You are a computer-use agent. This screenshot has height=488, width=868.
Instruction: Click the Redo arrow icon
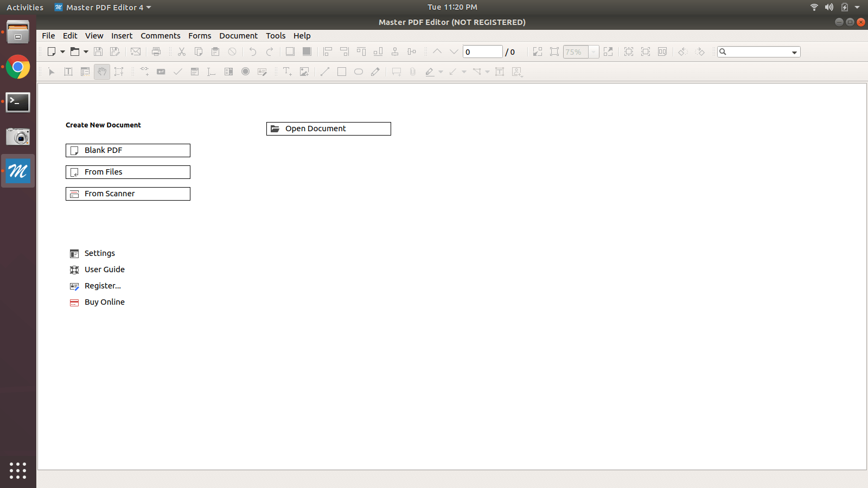click(270, 52)
